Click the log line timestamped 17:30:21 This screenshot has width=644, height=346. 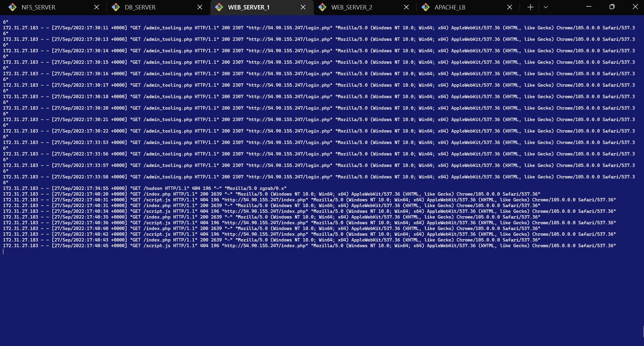tap(319, 122)
